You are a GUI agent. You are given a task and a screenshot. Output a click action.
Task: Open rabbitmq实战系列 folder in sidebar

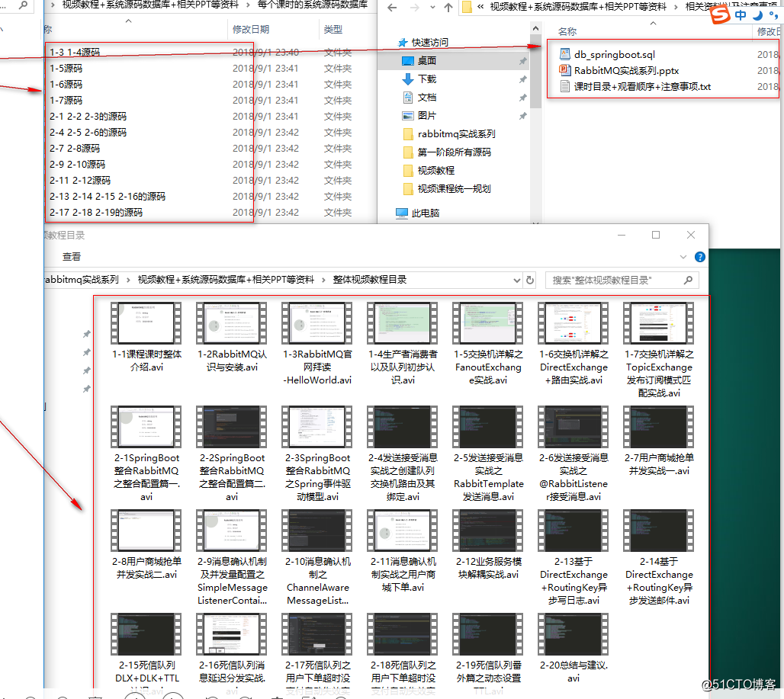point(456,134)
